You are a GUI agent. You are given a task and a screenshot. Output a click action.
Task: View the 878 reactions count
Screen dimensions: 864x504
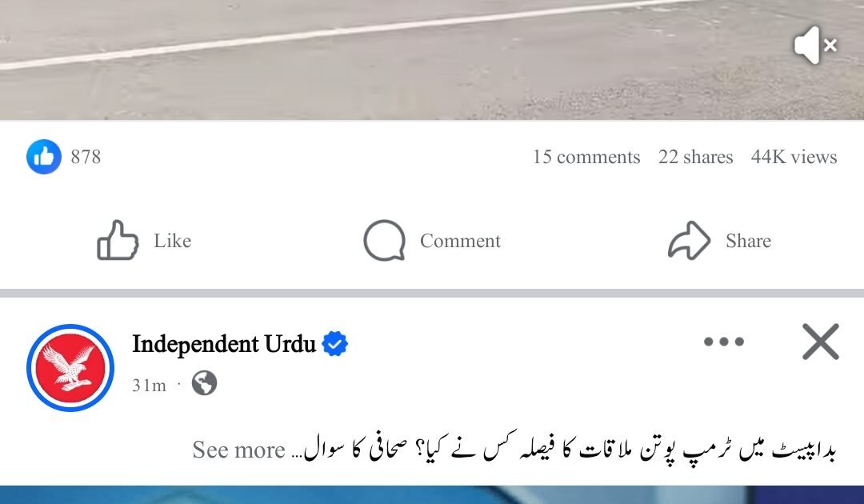(86, 157)
